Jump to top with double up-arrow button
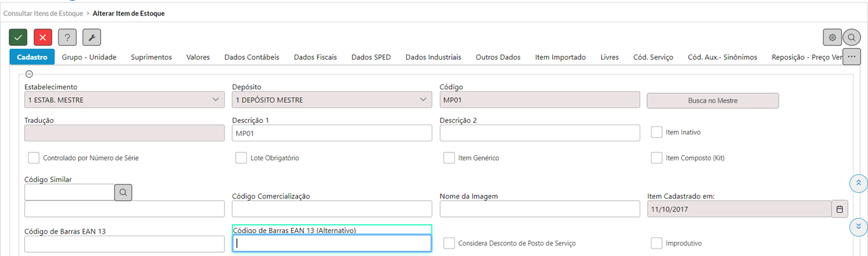Image resolution: width=868 pixels, height=256 pixels. pos(858,183)
